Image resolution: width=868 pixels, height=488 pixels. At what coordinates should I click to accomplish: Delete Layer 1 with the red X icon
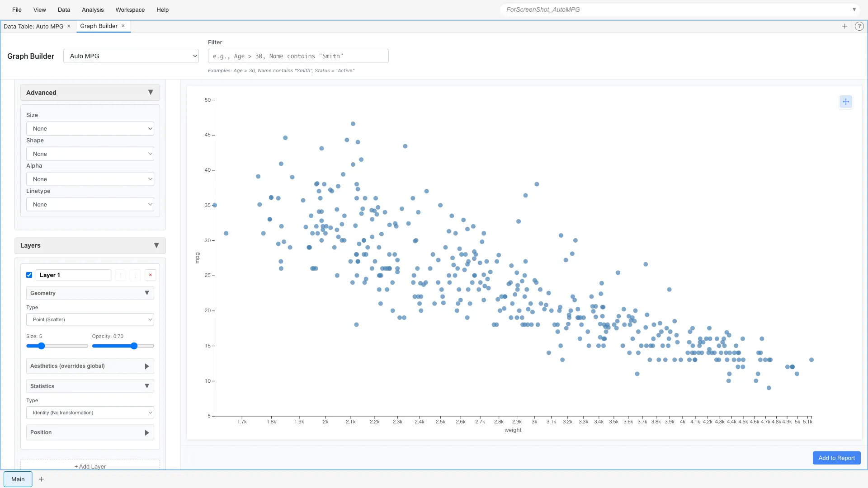pyautogui.click(x=150, y=275)
